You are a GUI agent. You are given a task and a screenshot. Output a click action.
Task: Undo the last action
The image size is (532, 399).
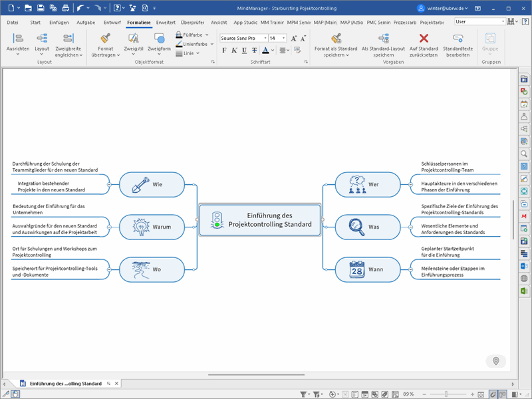coord(80,8)
